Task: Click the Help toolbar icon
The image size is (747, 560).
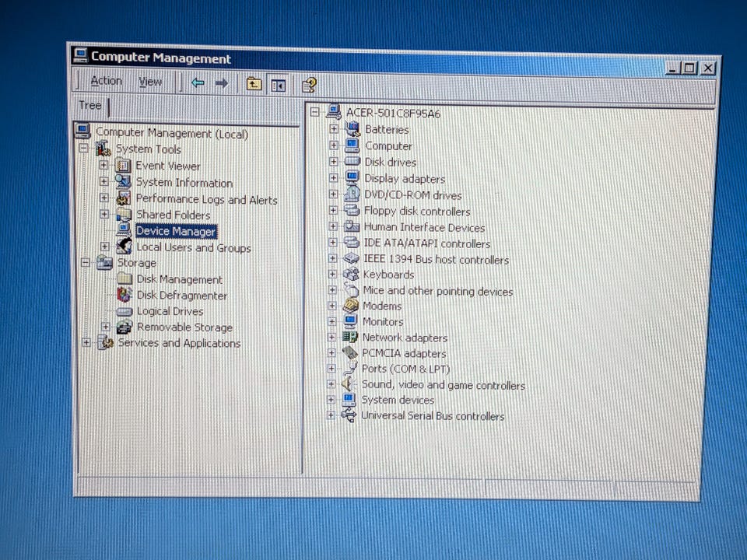Action: click(x=309, y=86)
